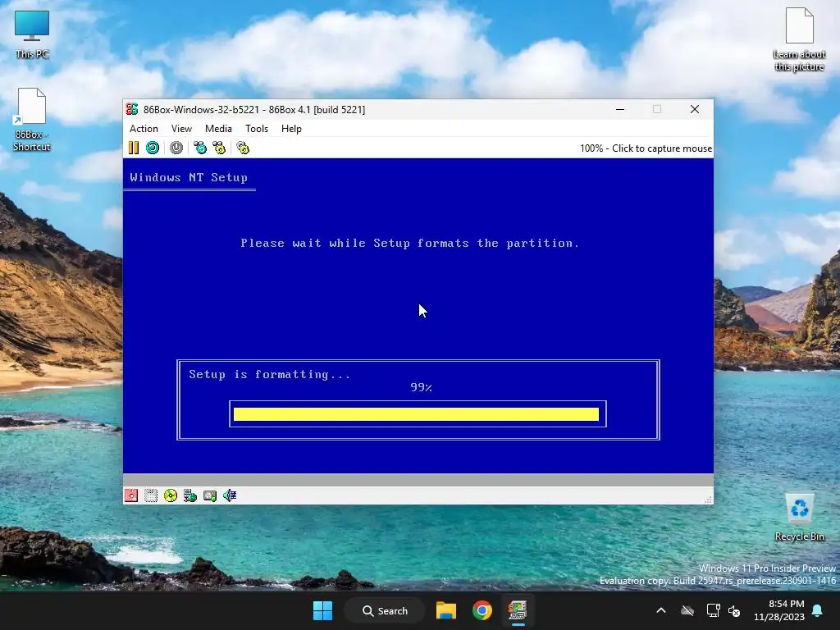The image size is (840, 630).
Task: Click the network computer status icon
Action: (x=190, y=495)
